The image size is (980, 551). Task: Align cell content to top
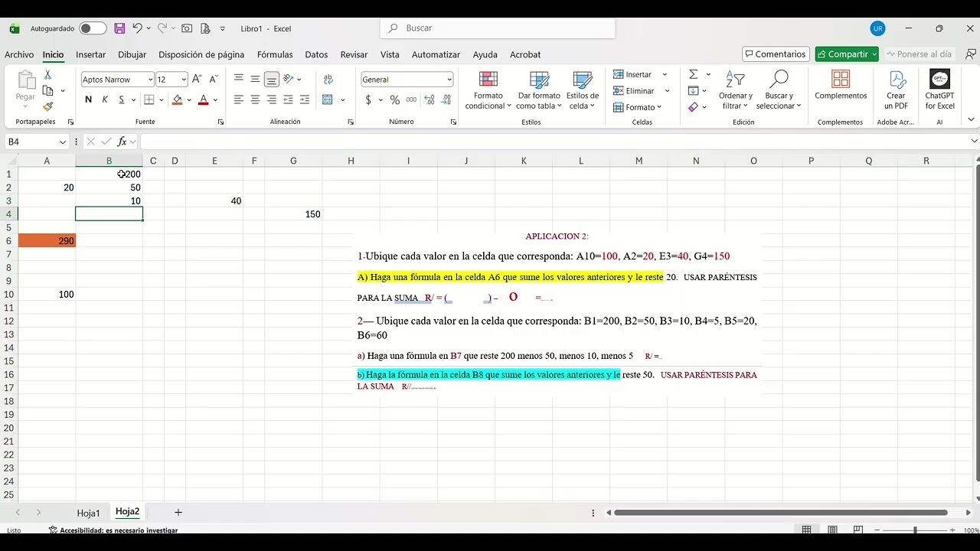[x=239, y=79]
